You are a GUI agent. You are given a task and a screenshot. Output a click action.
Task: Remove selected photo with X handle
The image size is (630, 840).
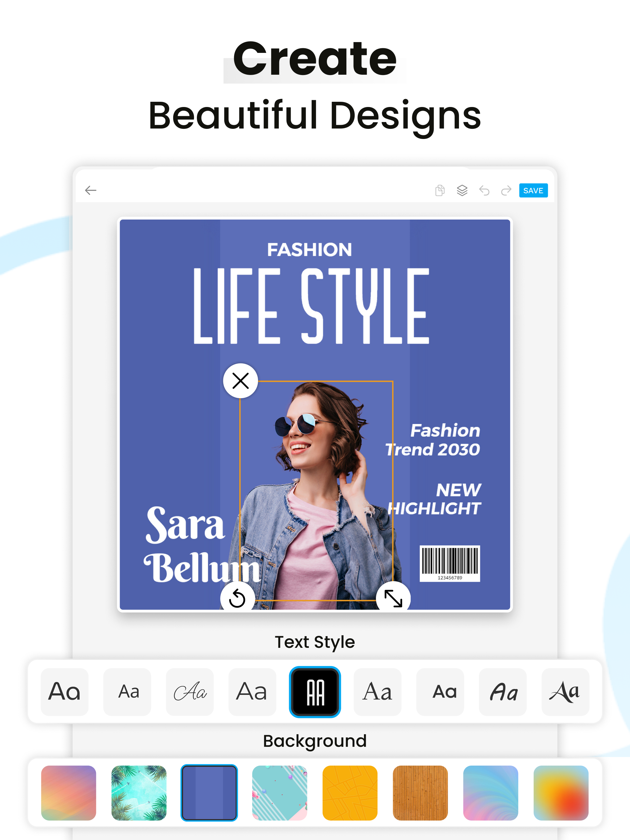tap(240, 381)
